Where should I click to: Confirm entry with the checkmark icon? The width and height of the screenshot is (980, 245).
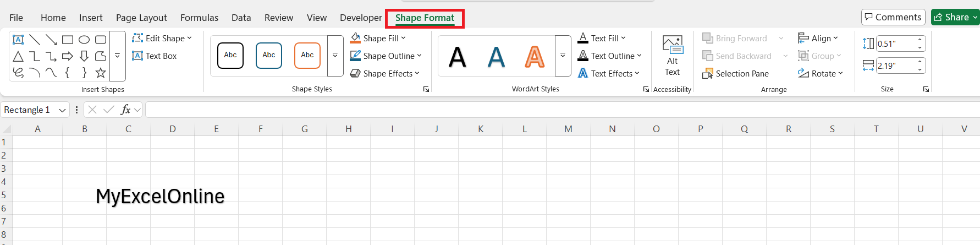109,110
